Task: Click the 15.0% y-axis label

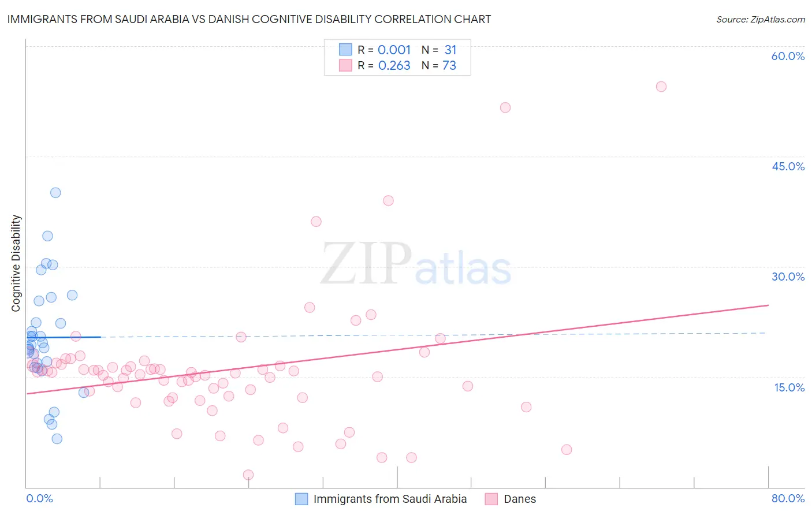Action: [x=789, y=387]
